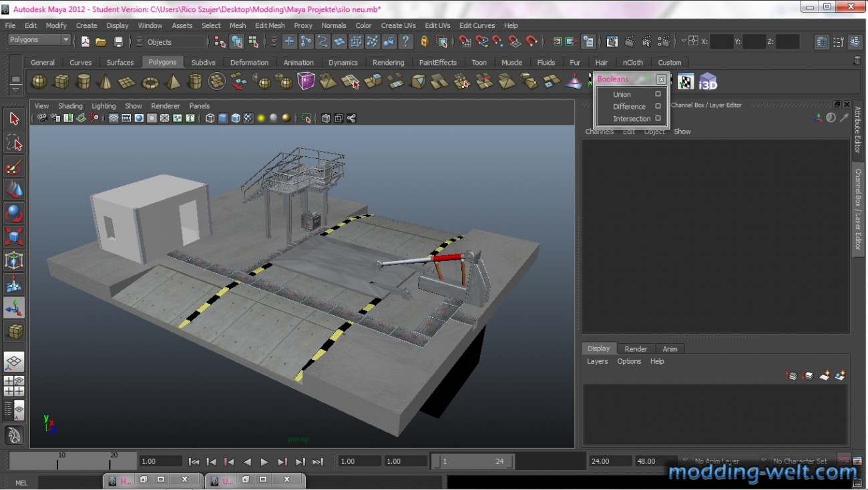
Task: Open Channel Box Show menu
Action: click(x=682, y=132)
